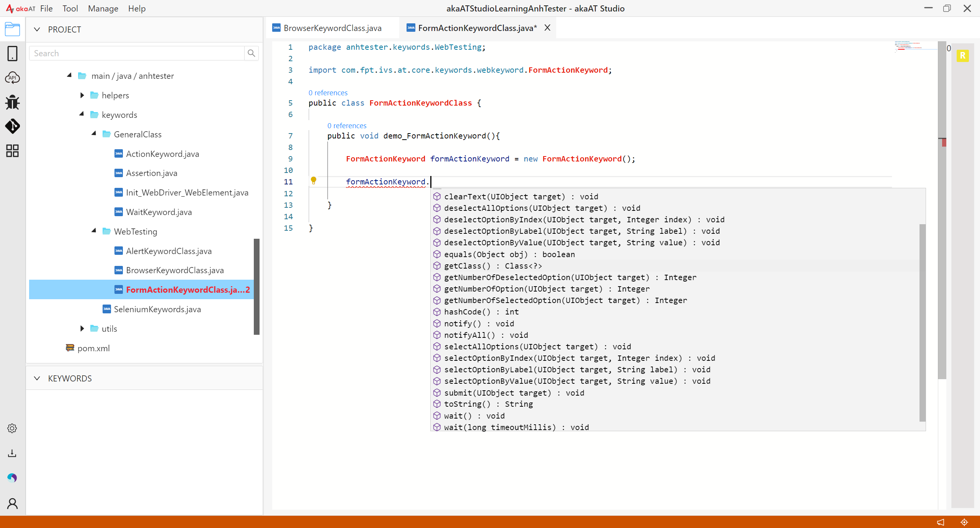Click the autocomplete list scrollbar

tap(922, 323)
